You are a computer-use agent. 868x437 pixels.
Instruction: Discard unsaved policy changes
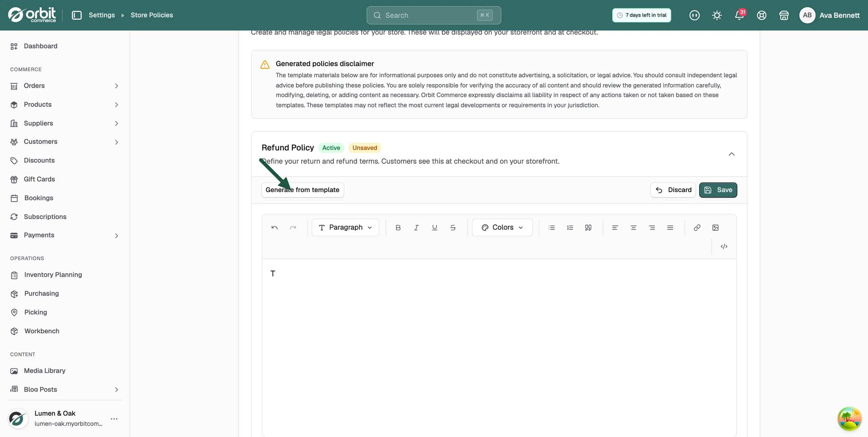(673, 190)
